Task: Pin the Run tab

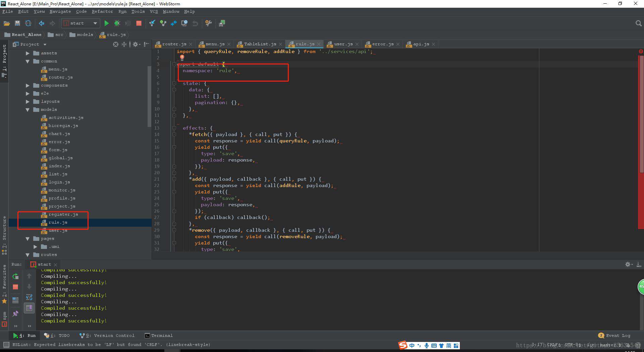Action: pyautogui.click(x=15, y=313)
